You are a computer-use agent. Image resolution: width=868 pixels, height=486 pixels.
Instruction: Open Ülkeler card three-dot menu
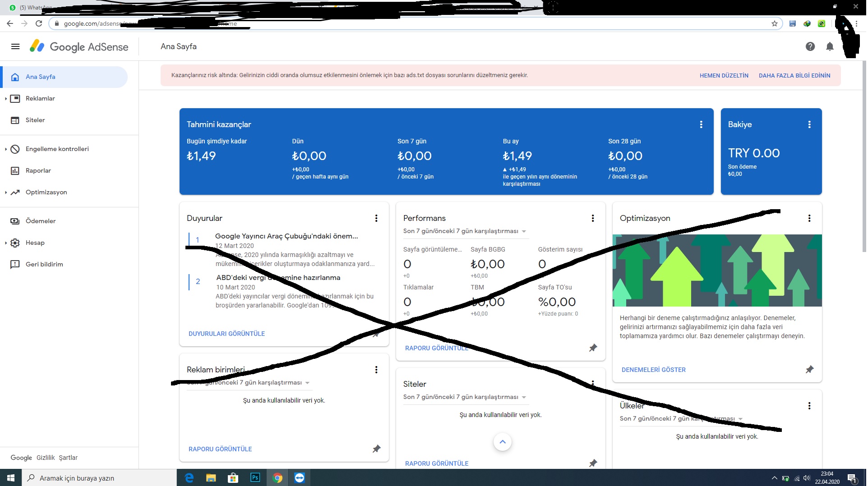pyautogui.click(x=809, y=406)
